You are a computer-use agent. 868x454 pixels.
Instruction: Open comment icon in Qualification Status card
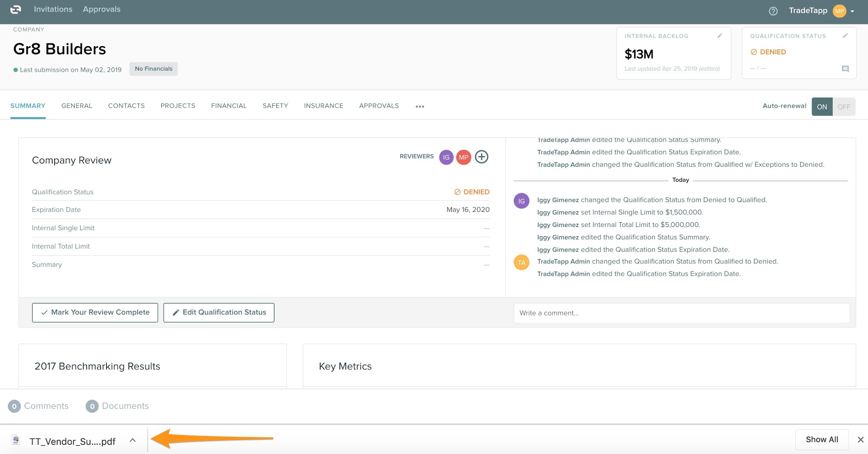point(845,69)
